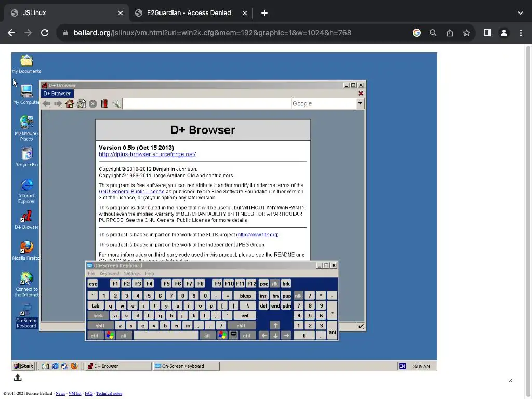Click the psc print screen key
The image size is (532, 399).
tap(264, 284)
